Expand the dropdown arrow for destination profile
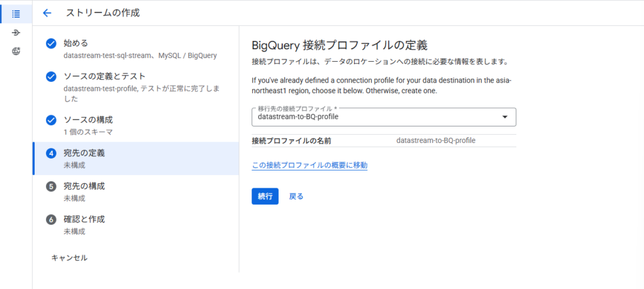This screenshot has height=289, width=644. click(x=504, y=117)
